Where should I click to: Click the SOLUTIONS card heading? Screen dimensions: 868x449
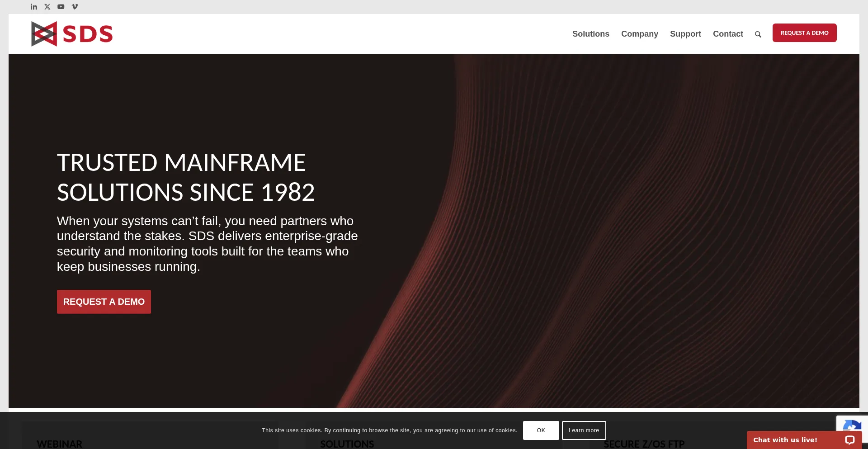(347, 444)
